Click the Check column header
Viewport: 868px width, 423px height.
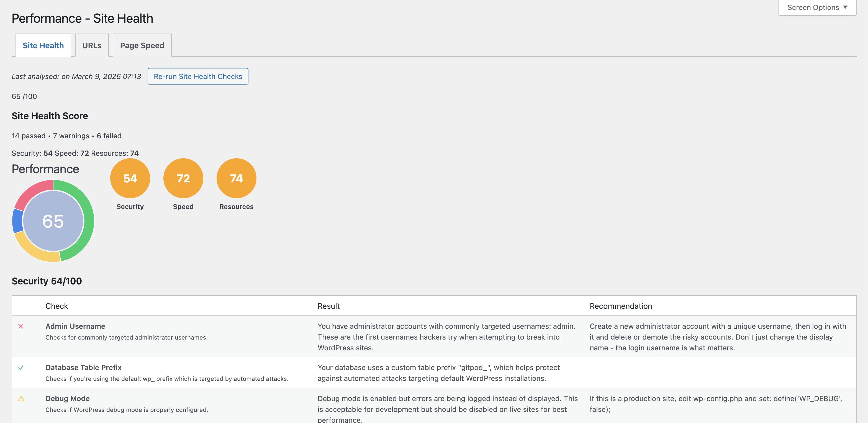coord(57,306)
